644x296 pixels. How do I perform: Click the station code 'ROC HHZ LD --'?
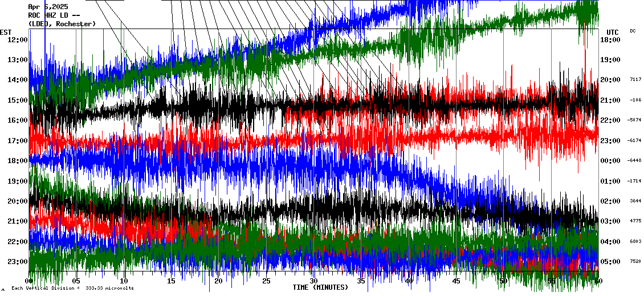point(54,15)
